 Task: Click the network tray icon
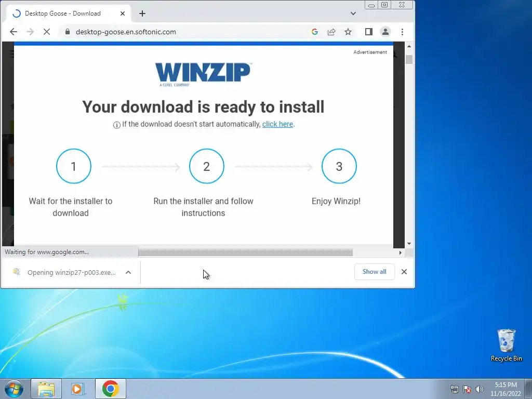point(454,389)
